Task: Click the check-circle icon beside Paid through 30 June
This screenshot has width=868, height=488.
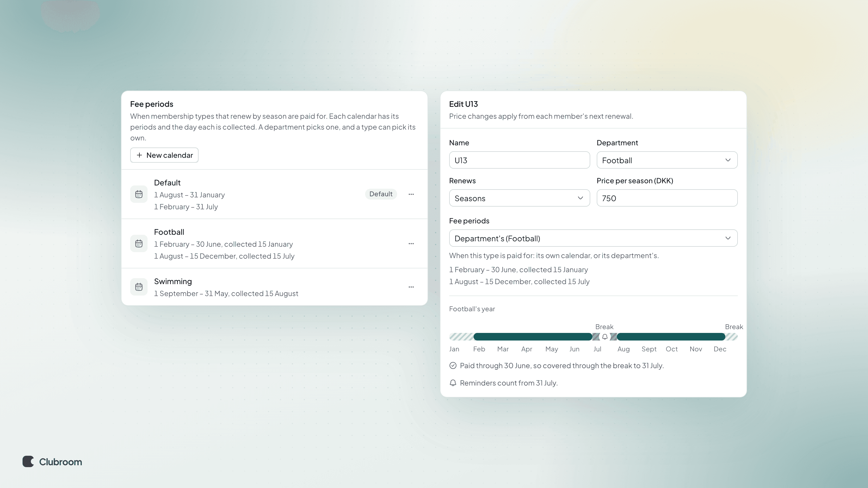Action: tap(453, 365)
